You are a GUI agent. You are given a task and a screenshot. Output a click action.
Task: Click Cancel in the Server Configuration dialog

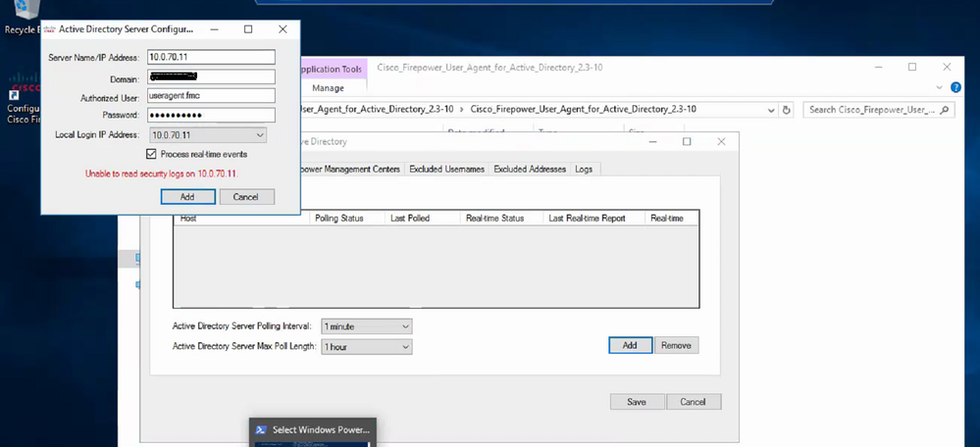(245, 197)
